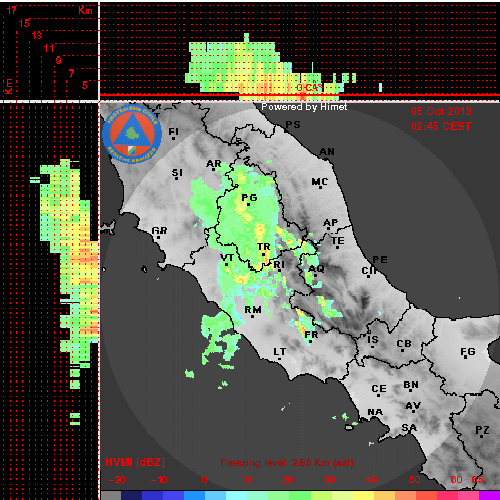The width and height of the screenshot is (500, 500).
Task: Click the '60' value on the dBZ scale
Action: pos(456,480)
